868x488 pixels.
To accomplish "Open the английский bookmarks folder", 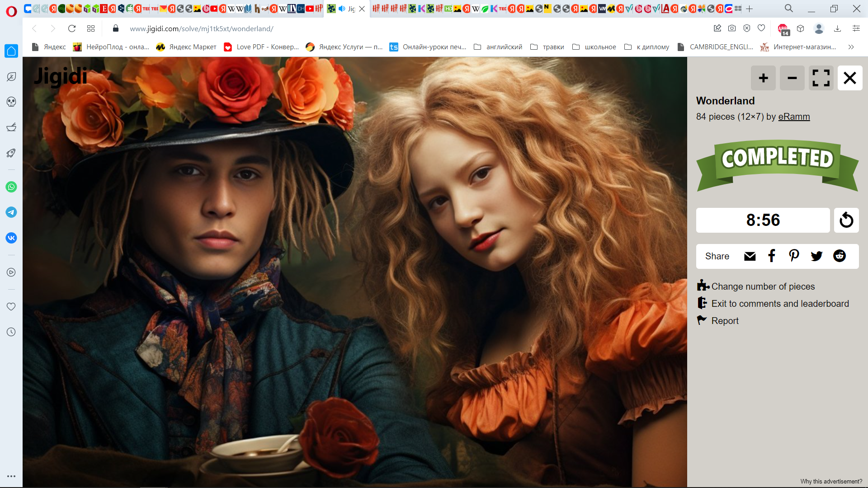I will [498, 47].
